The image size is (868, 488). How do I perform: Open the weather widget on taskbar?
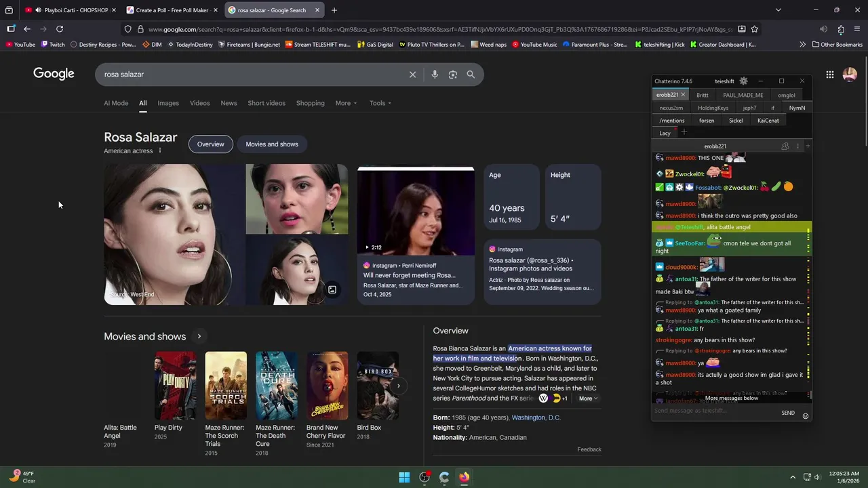(x=22, y=477)
